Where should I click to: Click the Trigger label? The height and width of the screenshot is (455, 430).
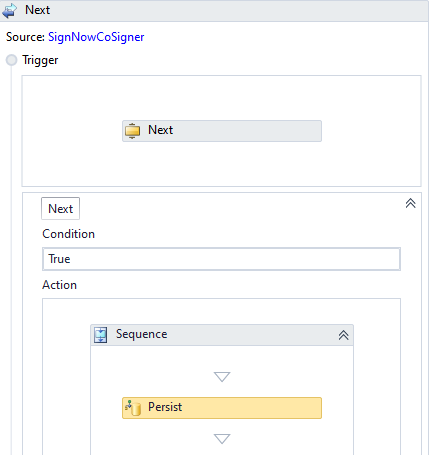(x=40, y=60)
